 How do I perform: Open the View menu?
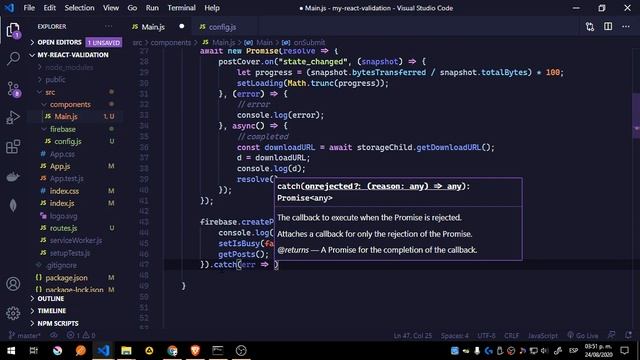click(111, 8)
